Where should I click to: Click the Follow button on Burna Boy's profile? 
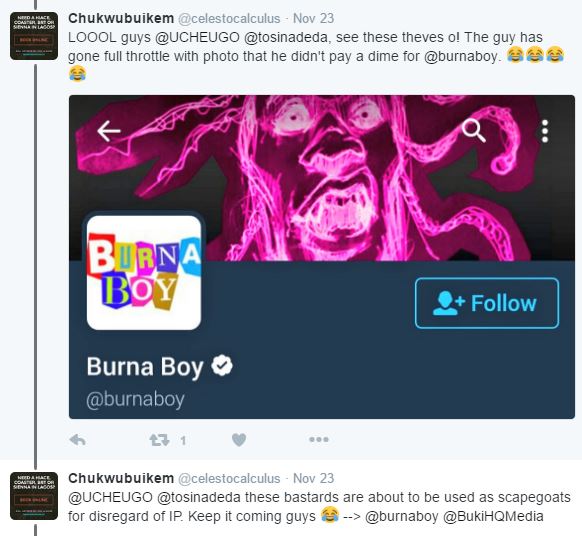tap(487, 303)
